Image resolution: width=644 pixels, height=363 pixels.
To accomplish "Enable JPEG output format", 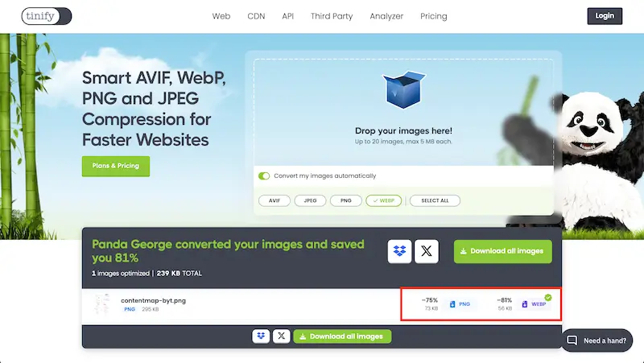I will pyautogui.click(x=310, y=200).
